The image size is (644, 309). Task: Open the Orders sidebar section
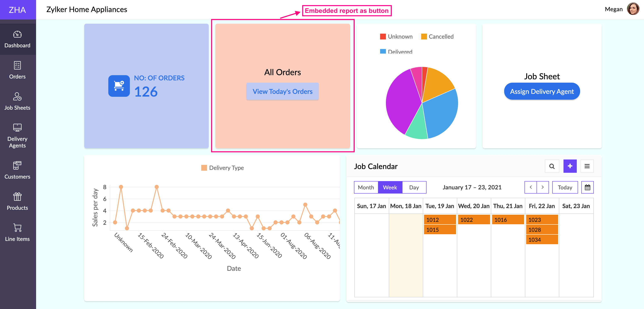point(17,70)
